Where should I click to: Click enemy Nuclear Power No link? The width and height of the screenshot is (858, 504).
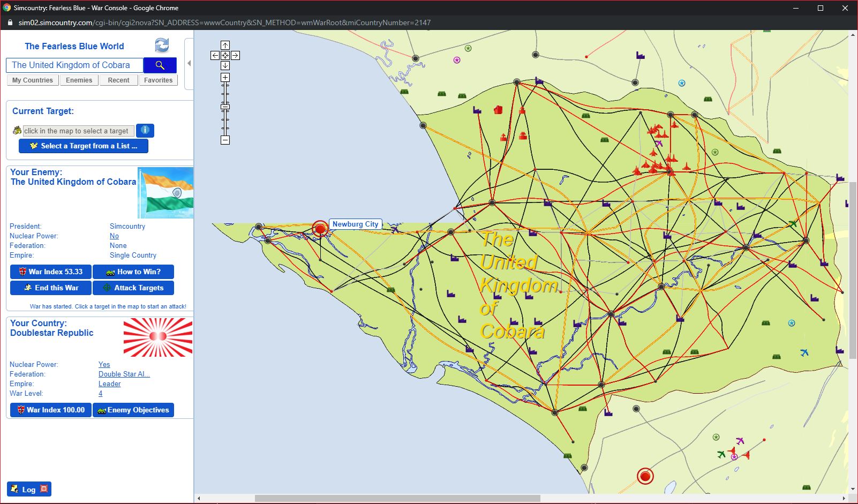(114, 236)
